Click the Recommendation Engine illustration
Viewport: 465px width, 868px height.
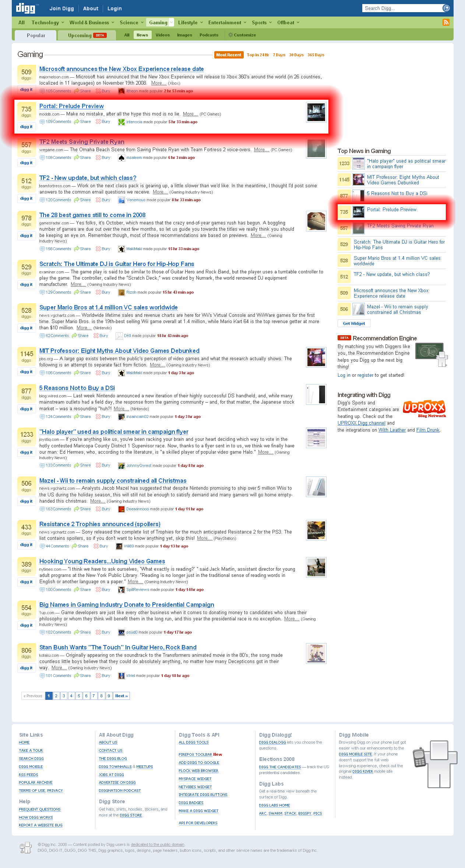431,354
